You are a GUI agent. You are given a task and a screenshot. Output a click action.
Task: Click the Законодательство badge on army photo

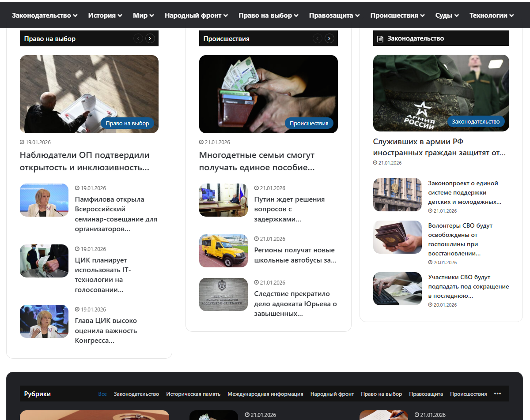pos(476,121)
